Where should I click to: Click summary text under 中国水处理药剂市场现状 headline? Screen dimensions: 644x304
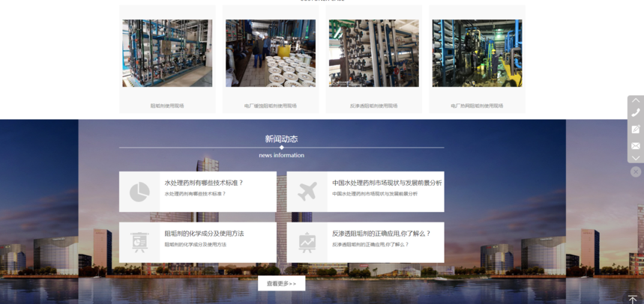[375, 194]
